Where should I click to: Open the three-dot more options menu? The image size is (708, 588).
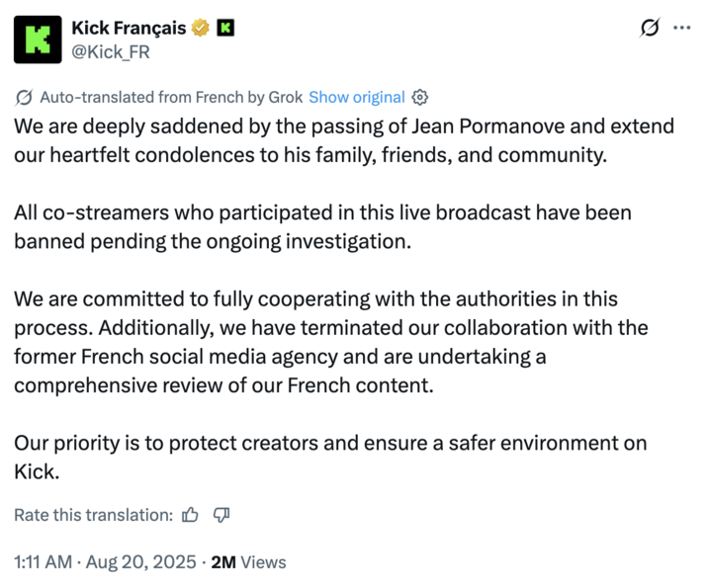681,29
